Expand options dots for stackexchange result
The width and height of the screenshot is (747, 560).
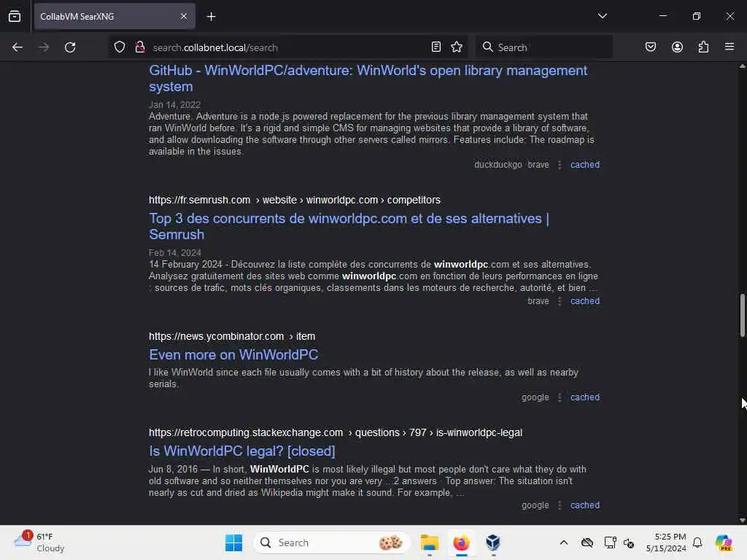[x=560, y=505]
